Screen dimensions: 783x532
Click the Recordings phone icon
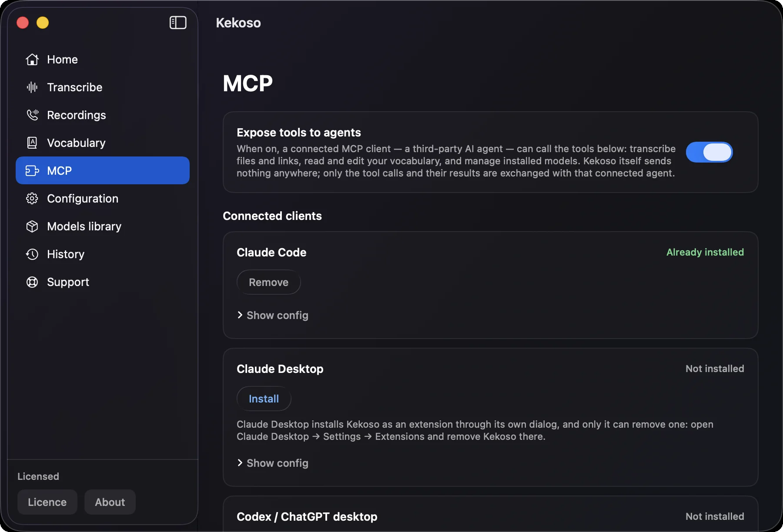(32, 115)
